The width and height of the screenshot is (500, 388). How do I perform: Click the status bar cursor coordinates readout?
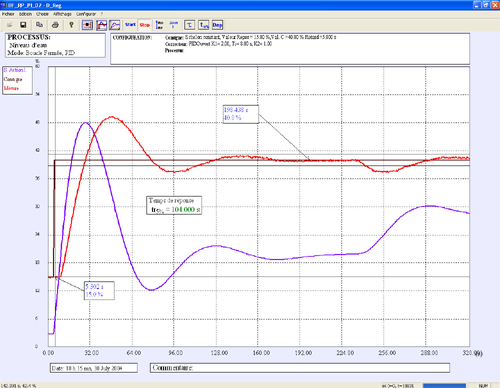coord(19,386)
